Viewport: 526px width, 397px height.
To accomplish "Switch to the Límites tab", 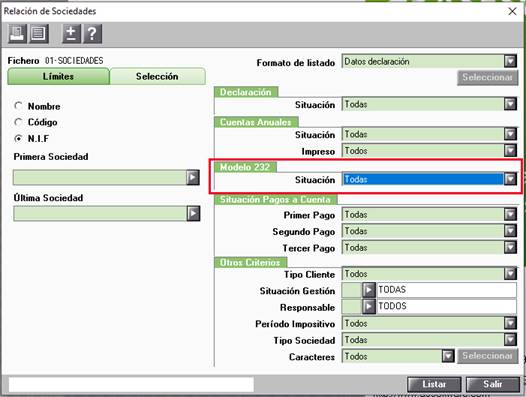I will 58,76.
